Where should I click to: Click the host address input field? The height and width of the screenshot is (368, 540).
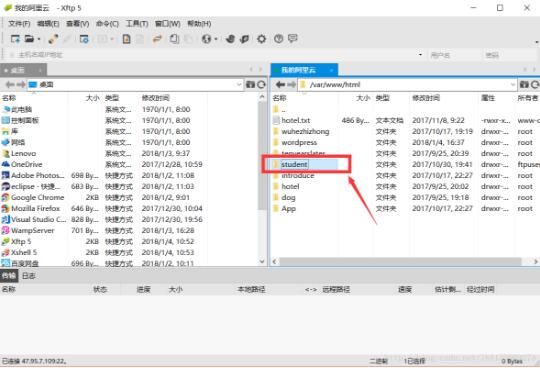[x=214, y=55]
